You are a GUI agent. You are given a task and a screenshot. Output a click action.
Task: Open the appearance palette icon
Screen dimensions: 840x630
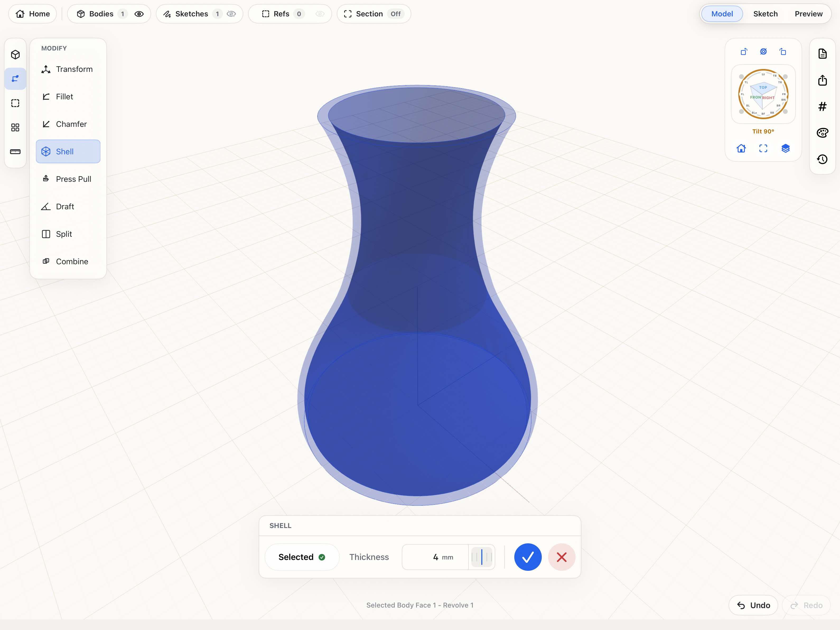click(x=822, y=133)
